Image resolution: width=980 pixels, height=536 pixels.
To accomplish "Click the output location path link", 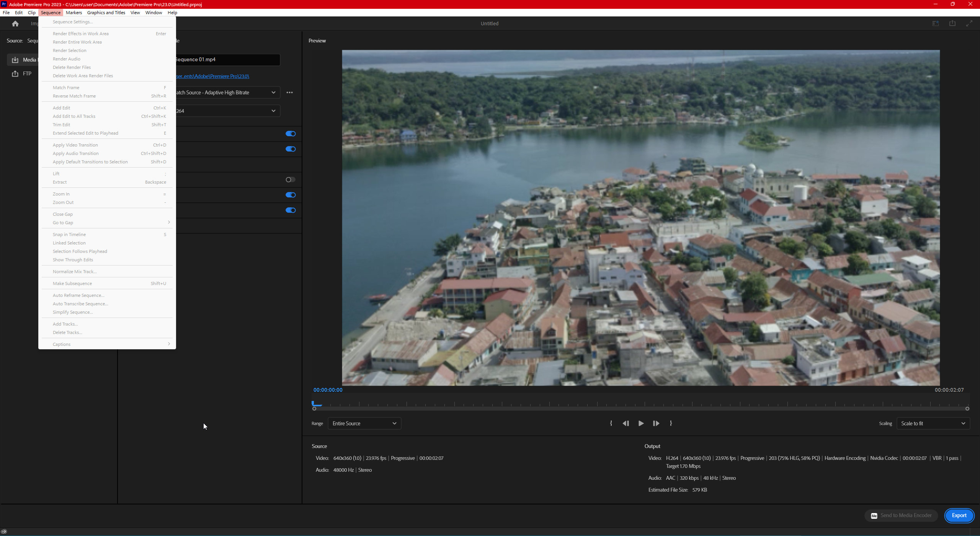I will point(213,76).
